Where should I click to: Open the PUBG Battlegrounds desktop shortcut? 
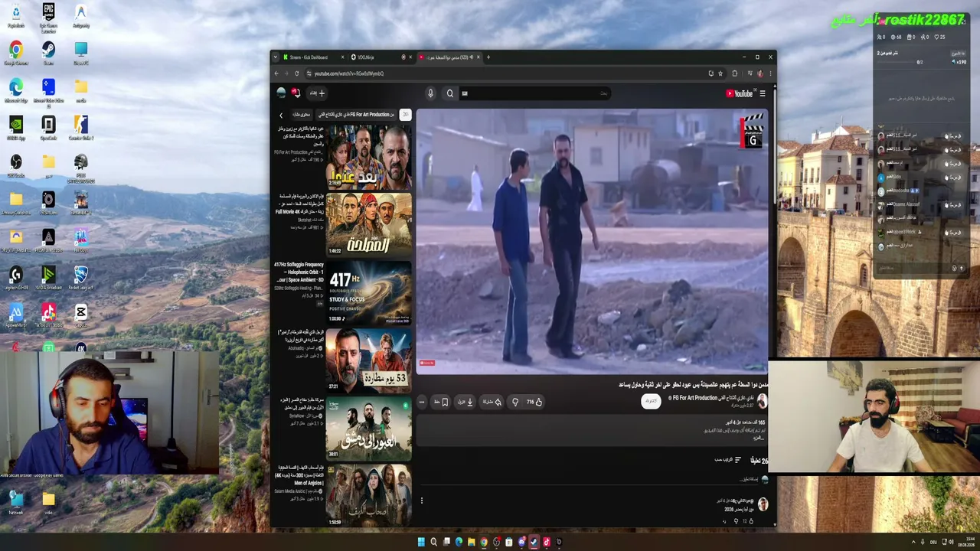coord(81,168)
